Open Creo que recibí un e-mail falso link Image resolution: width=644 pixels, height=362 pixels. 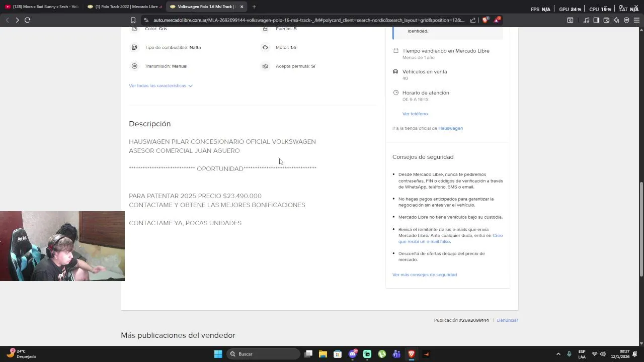pyautogui.click(x=450, y=238)
